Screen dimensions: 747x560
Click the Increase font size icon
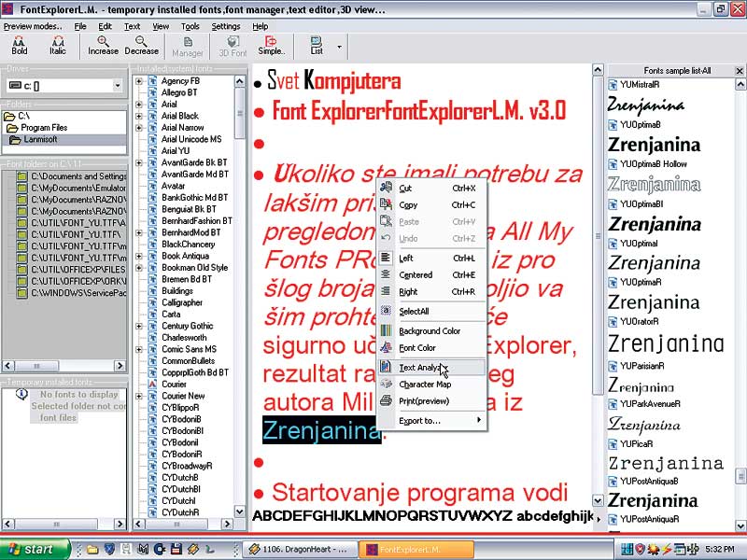(x=103, y=46)
